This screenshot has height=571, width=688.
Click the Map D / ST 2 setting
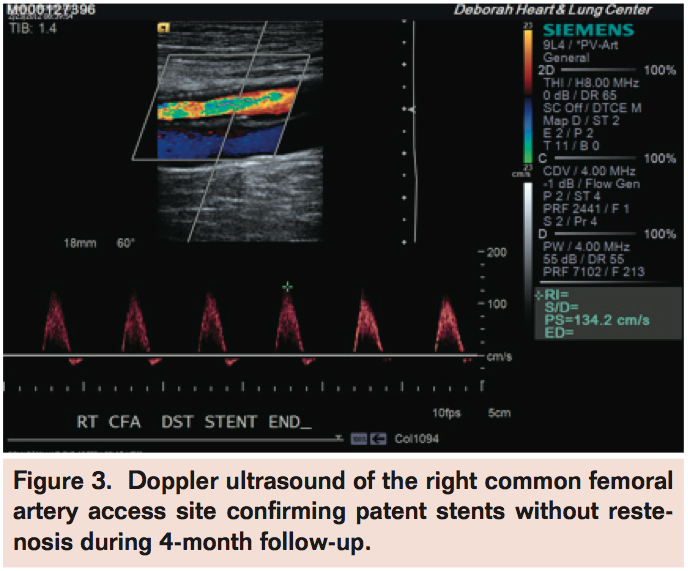(x=581, y=121)
